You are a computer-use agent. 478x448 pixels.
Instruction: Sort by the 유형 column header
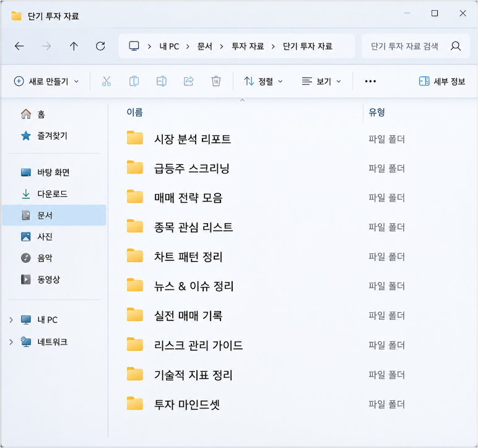tap(377, 112)
